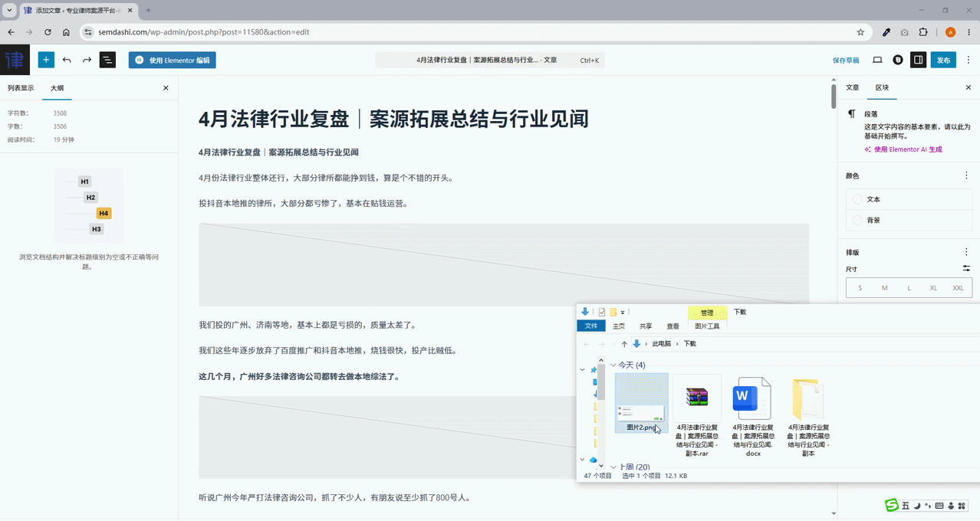
Task: Open the camera screenshot extension
Action: click(905, 32)
